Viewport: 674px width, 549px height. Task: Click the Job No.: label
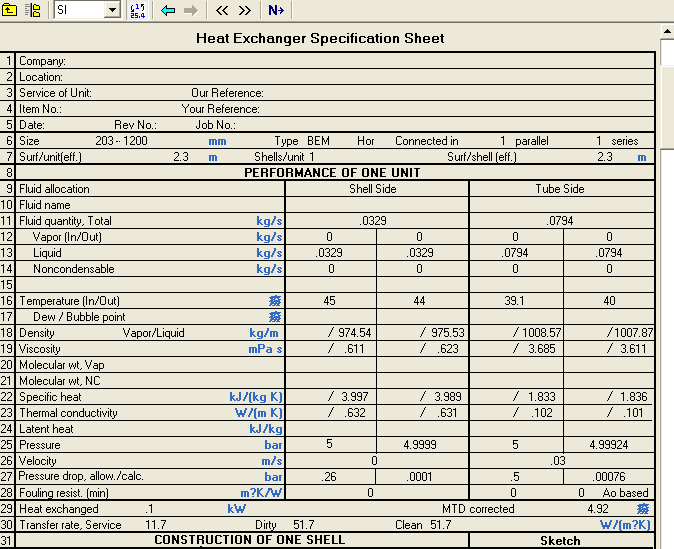coord(215,125)
